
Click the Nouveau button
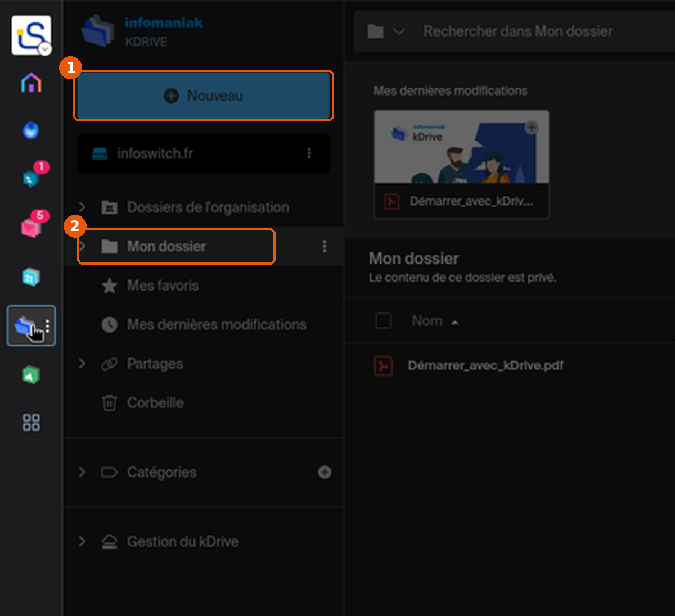click(x=204, y=96)
